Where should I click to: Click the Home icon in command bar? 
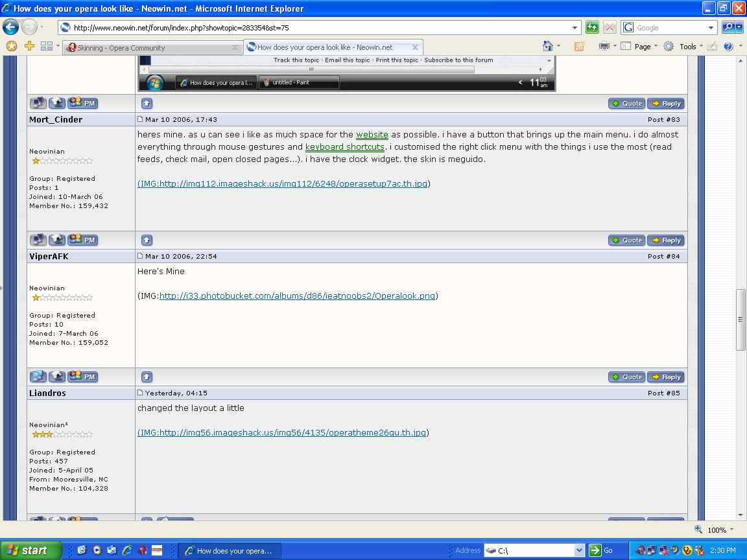click(x=548, y=46)
